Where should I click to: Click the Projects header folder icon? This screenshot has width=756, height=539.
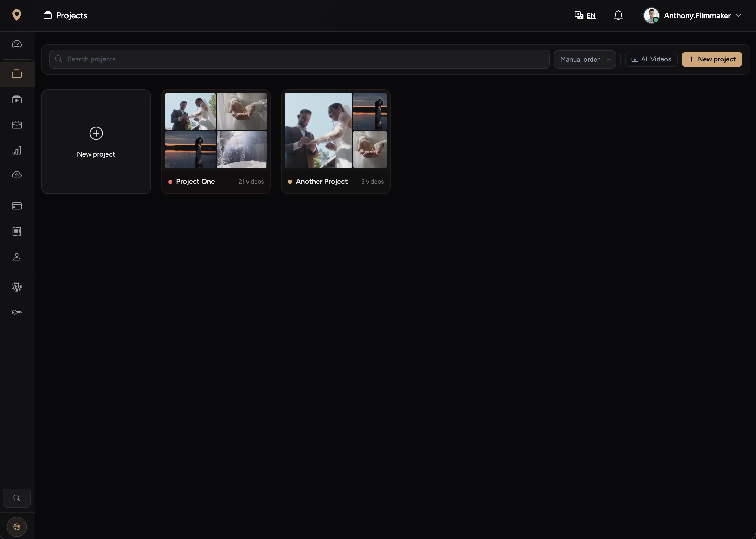48,15
